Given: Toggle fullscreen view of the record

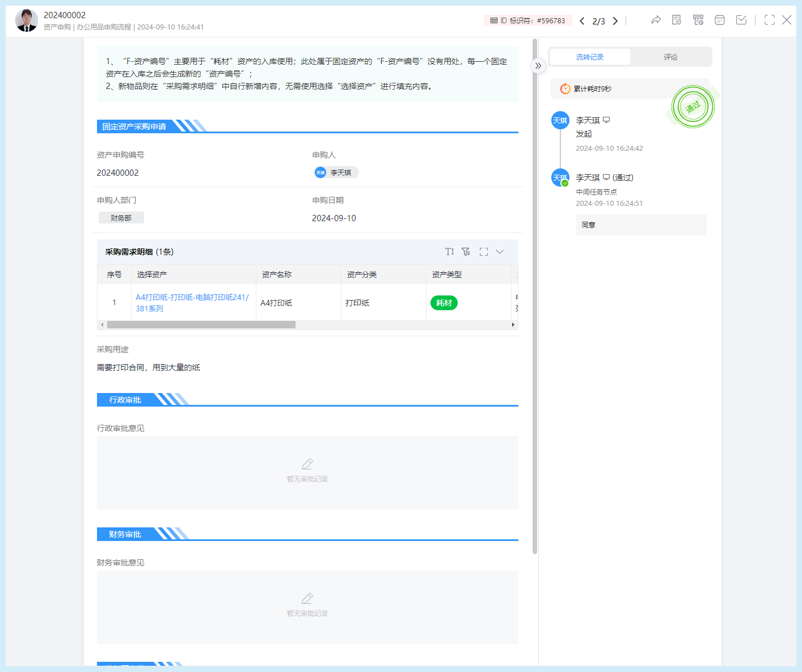Looking at the screenshot, I should click(770, 20).
